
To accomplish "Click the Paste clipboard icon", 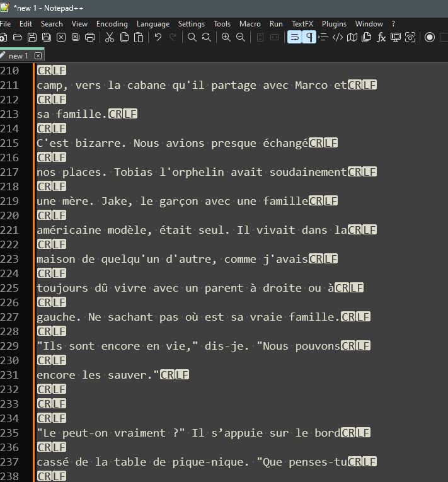I will (139, 37).
